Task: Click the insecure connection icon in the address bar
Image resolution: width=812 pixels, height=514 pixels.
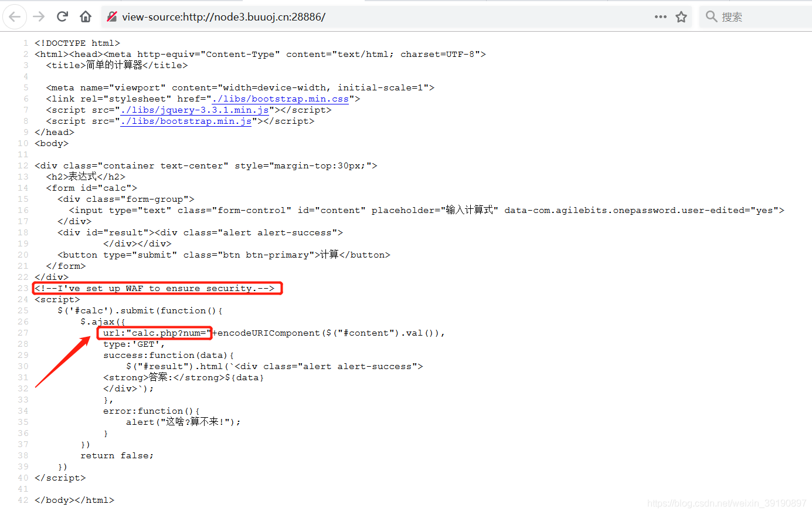Action: tap(111, 17)
